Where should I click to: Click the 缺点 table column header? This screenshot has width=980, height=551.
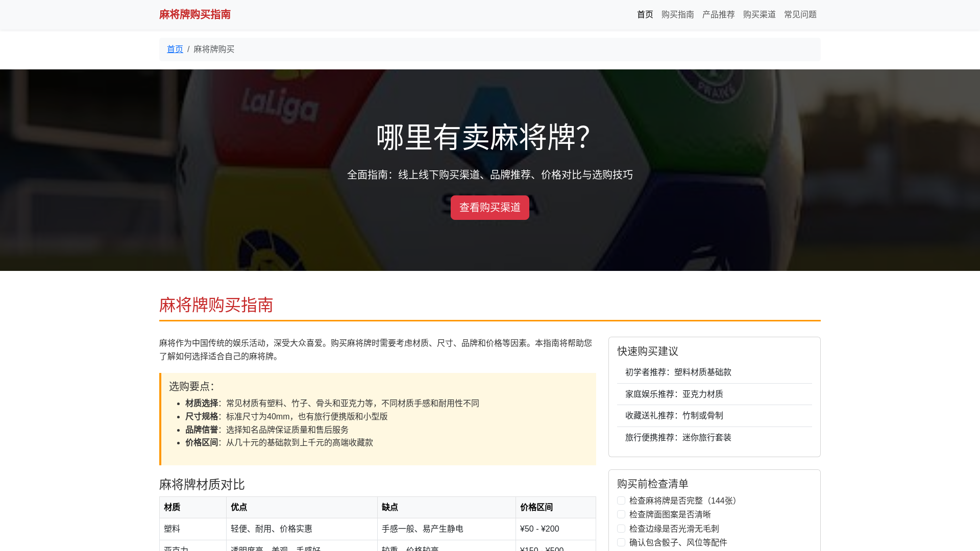coord(447,507)
